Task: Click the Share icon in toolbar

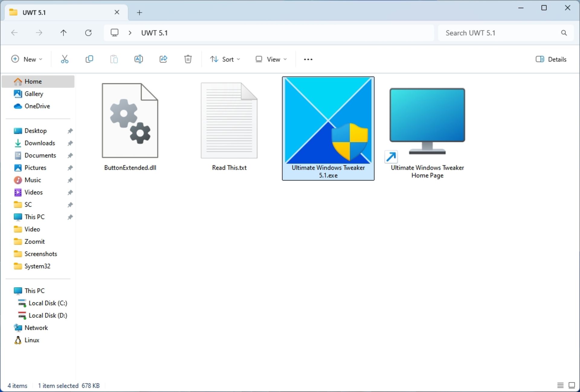Action: coord(163,59)
